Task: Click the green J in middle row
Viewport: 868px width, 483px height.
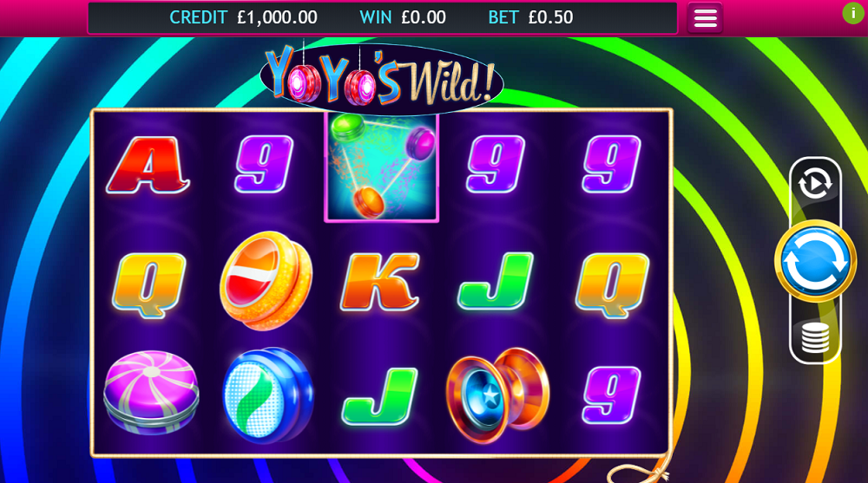Action: click(496, 280)
